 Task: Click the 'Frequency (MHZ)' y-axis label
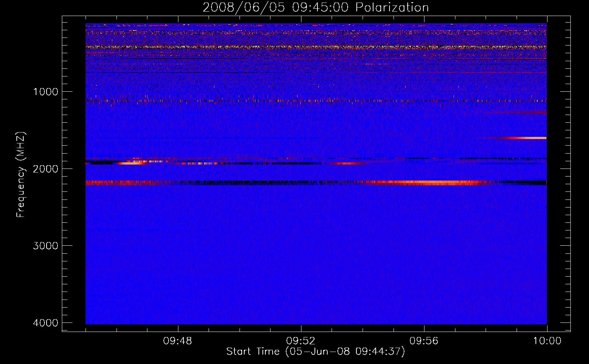[x=21, y=174]
